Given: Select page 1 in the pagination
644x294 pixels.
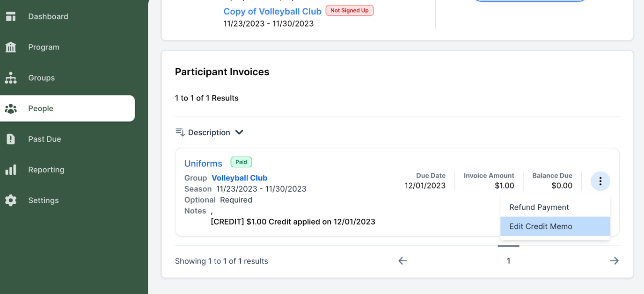Looking at the screenshot, I should [x=508, y=261].
